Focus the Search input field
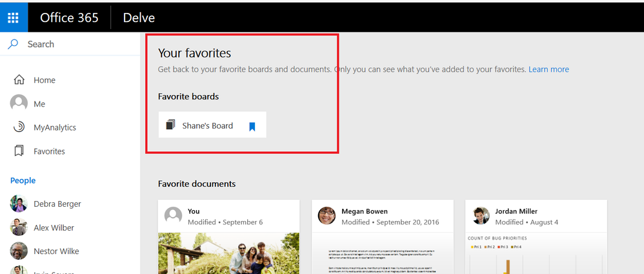This screenshot has height=274, width=644. (x=70, y=44)
